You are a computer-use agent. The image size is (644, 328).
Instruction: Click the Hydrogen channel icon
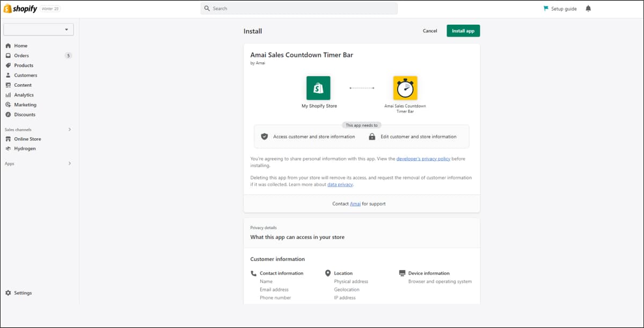click(8, 148)
